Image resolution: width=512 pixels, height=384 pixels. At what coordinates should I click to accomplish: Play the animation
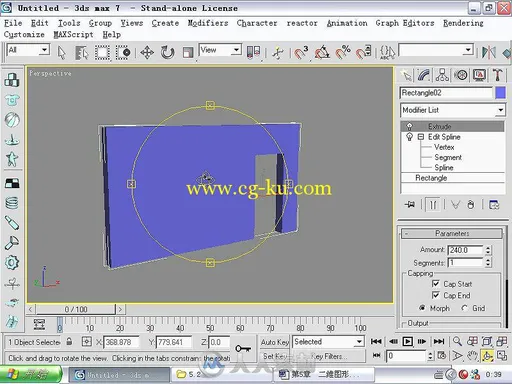pos(407,341)
